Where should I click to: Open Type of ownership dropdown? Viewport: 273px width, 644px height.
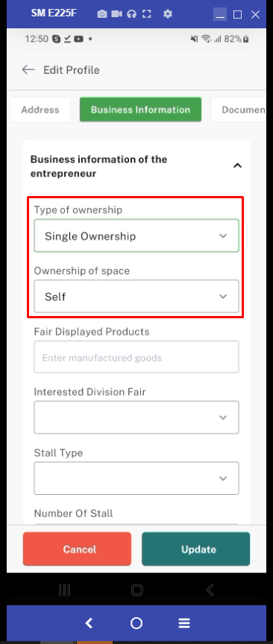pos(136,236)
